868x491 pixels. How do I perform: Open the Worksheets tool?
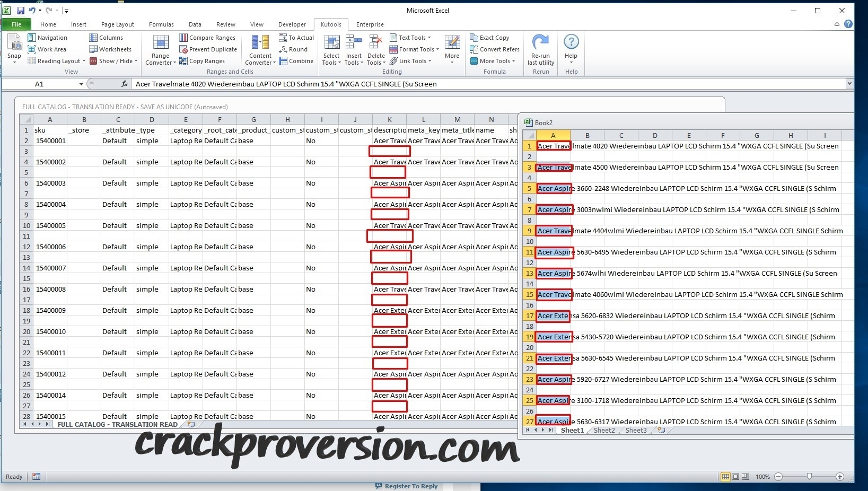(110, 49)
